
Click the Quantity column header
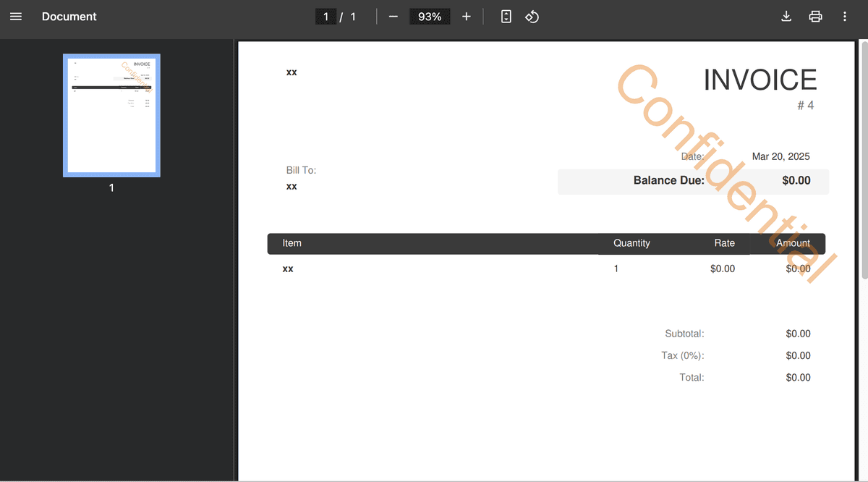click(631, 243)
